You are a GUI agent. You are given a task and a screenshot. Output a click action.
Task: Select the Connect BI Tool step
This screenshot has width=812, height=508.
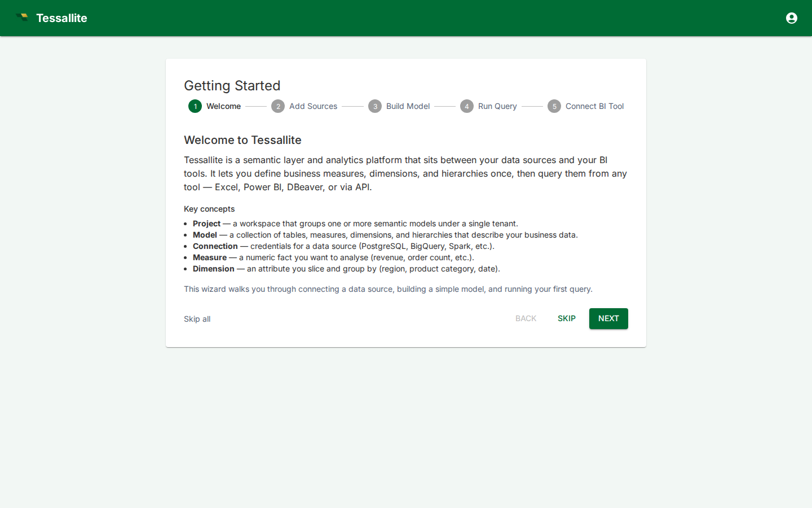[x=594, y=106]
